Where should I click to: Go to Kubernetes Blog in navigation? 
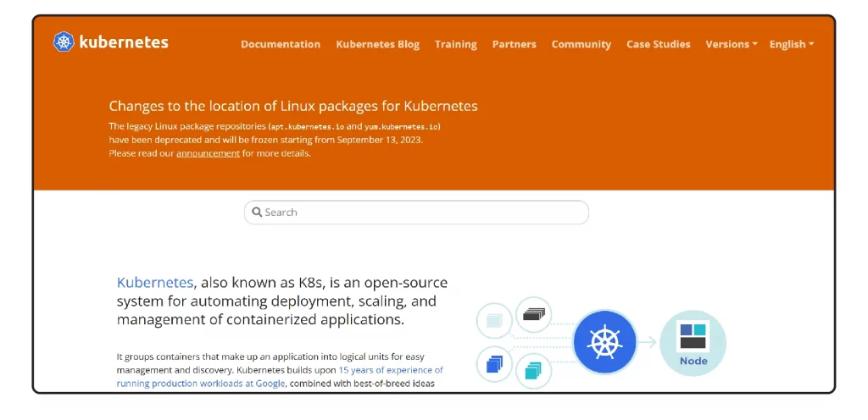(x=377, y=44)
